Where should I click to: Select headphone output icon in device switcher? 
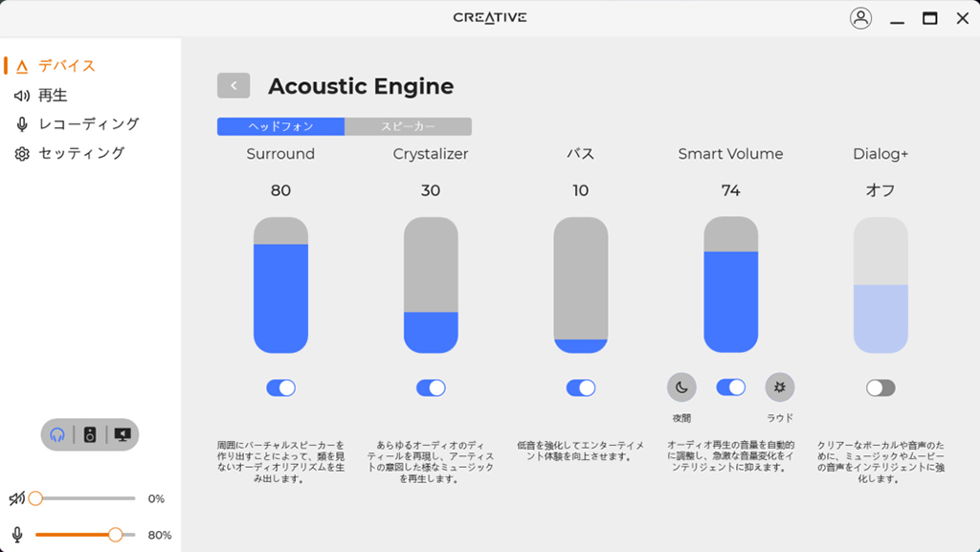57,434
